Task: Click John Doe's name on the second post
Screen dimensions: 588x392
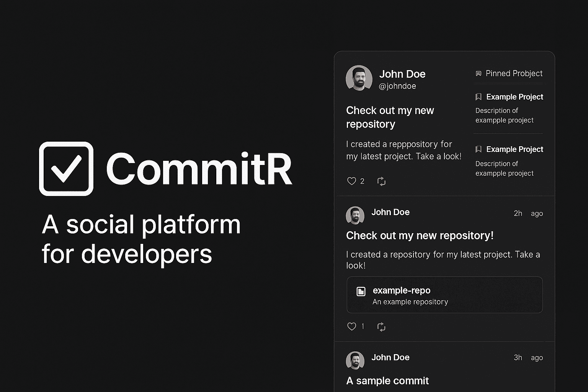Action: pos(390,212)
